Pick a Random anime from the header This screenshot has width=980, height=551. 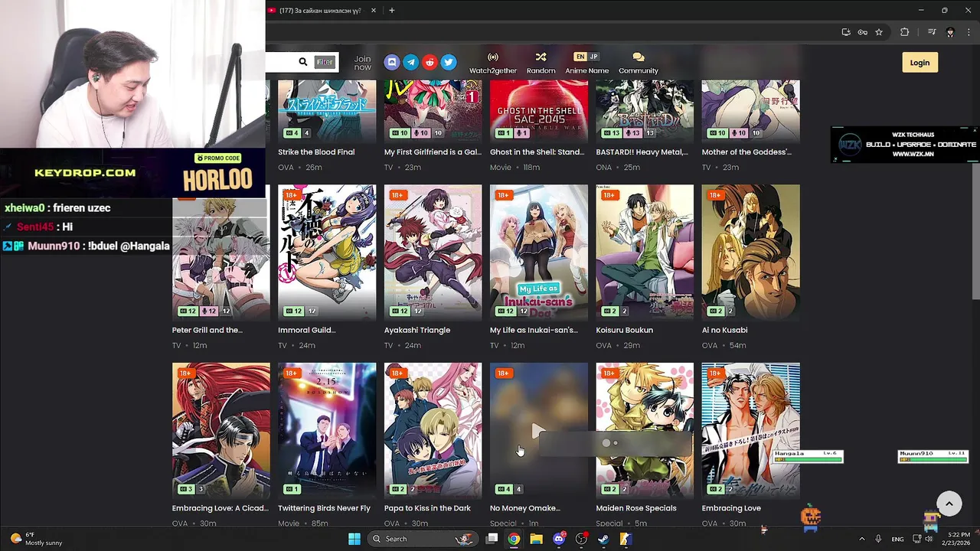541,64
